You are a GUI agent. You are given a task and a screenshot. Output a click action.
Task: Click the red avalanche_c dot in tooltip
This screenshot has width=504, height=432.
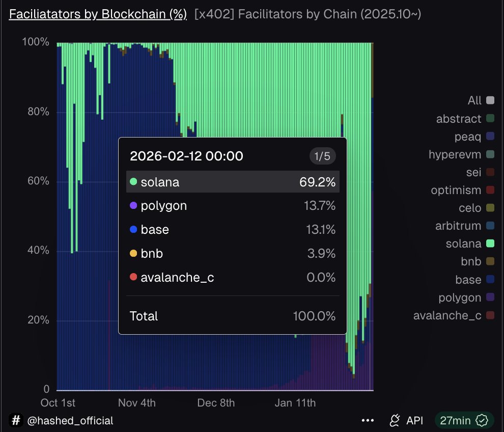(x=133, y=277)
